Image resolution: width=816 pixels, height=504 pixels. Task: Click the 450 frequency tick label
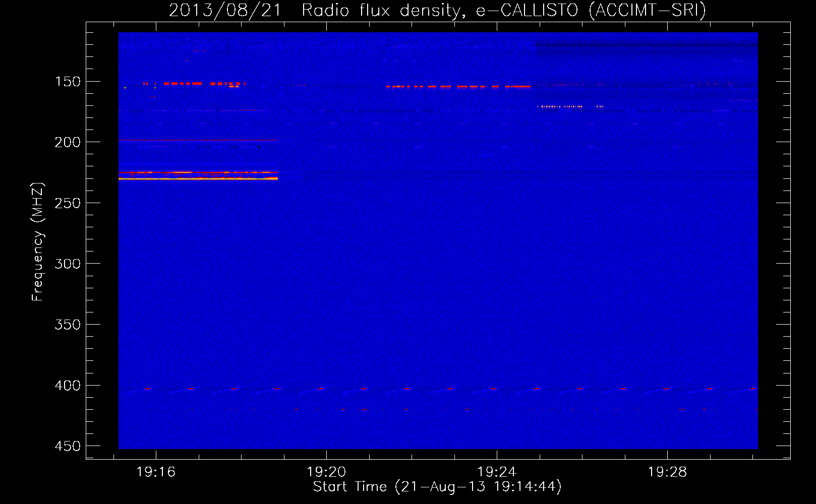(68, 446)
